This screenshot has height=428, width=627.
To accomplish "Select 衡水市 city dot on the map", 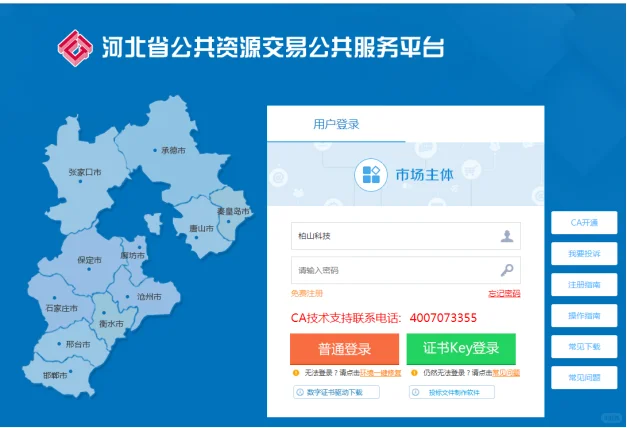I will 104,313.
